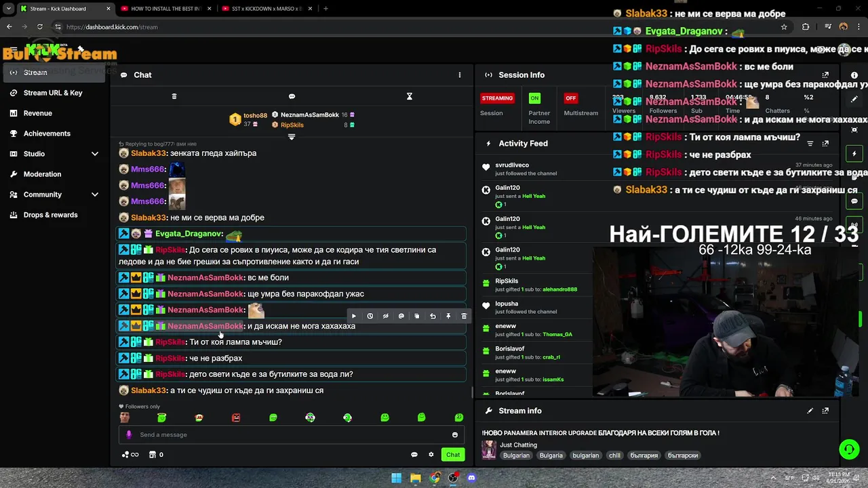
Task: Click the dashboard.kick.com address bar
Action: (407, 27)
